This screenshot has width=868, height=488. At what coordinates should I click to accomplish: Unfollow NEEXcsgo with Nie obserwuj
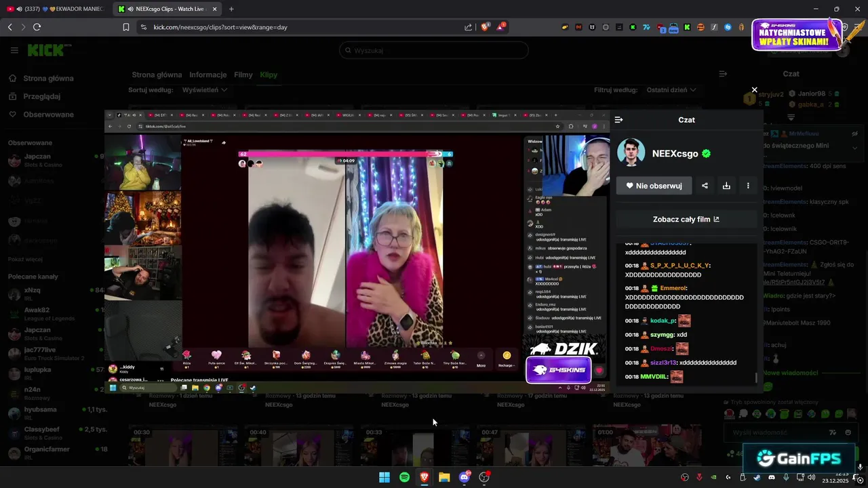[x=654, y=186]
